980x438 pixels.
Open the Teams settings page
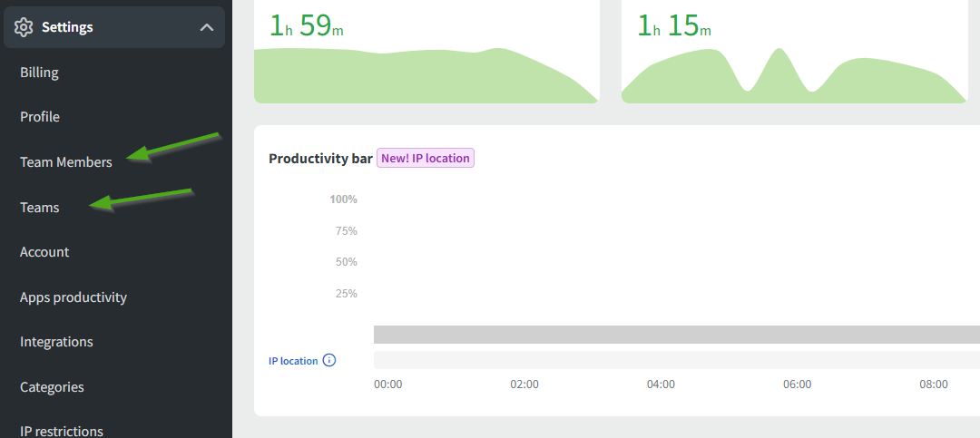click(40, 208)
